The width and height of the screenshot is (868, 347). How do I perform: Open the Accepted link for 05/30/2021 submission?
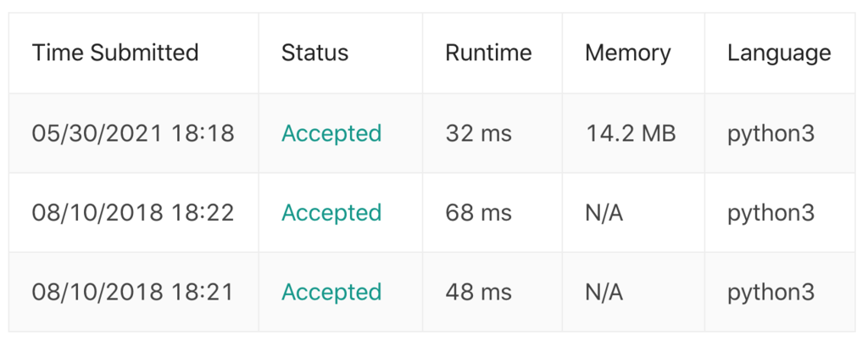point(331,133)
